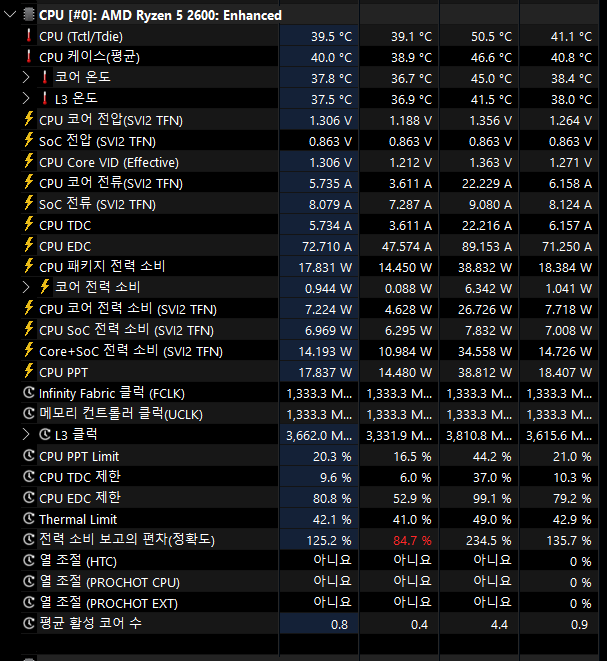Image resolution: width=607 pixels, height=661 pixels.
Task: Click lightning icon beside SoC 전류 (SVI2 TFN)
Action: pos(29,203)
